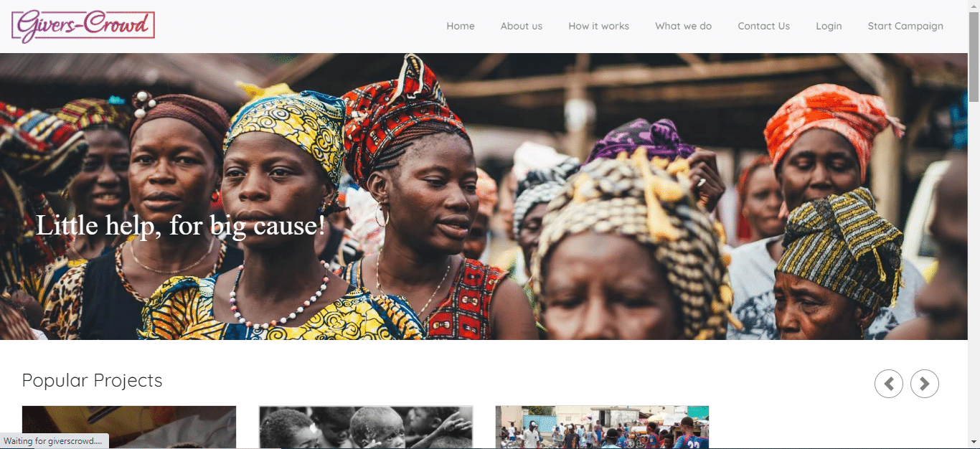Show previous popular projects with left arrow
Viewport: 980px width, 449px height.
tap(889, 384)
